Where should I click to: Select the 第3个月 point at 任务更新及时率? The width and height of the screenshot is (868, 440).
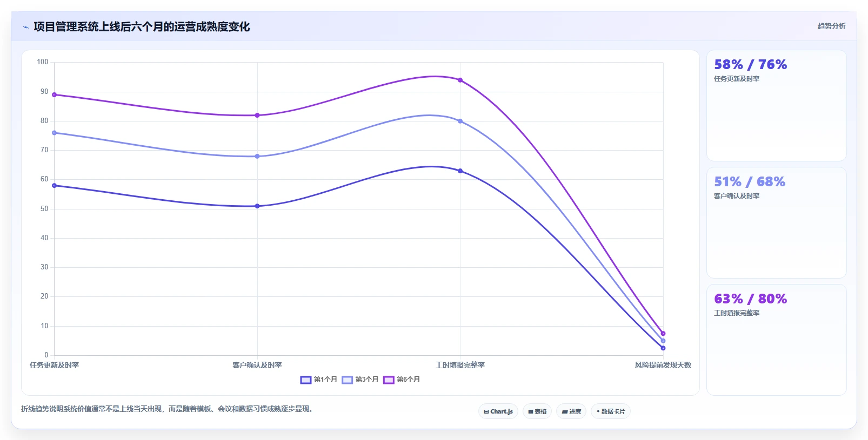pyautogui.click(x=54, y=133)
